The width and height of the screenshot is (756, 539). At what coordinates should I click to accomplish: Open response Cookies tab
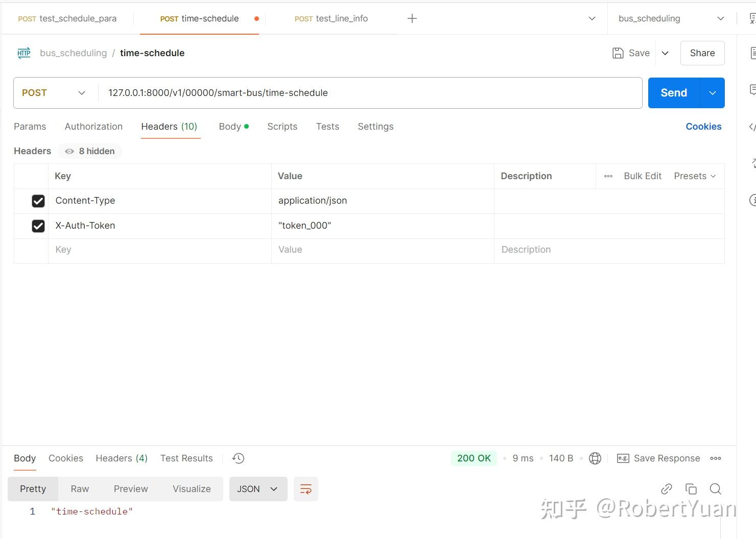[x=66, y=458]
